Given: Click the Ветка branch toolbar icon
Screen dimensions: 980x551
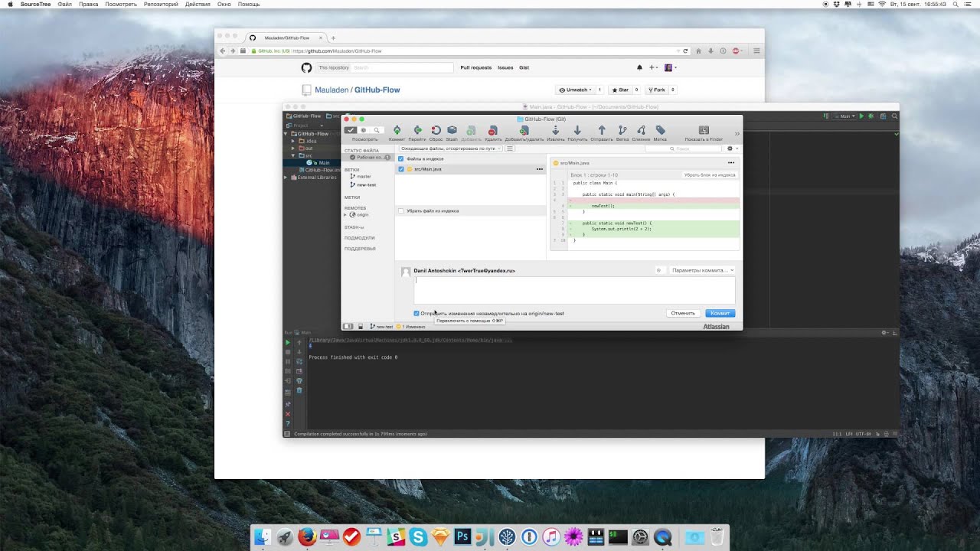Looking at the screenshot, I should 622,131.
